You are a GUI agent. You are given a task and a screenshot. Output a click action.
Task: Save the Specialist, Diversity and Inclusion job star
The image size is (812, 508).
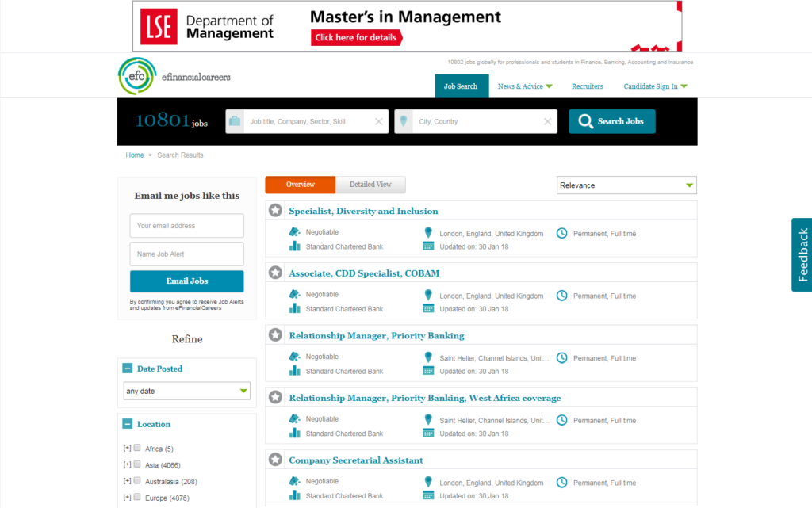[x=275, y=210]
